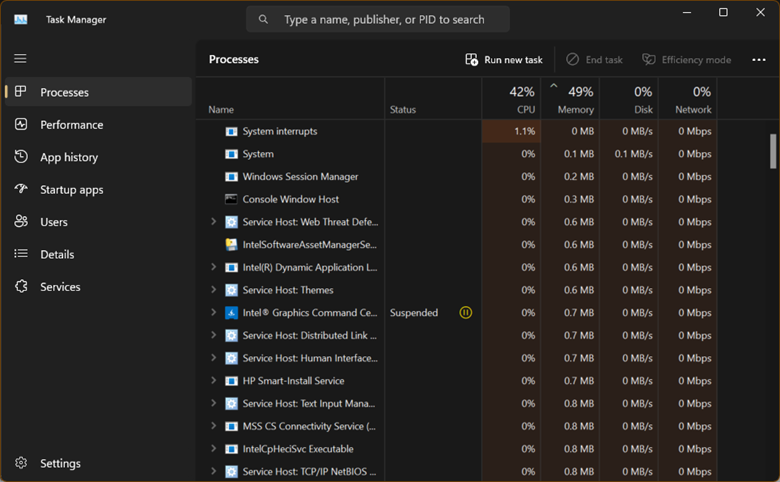Expand Service Host: Distributed Link row

coord(213,335)
